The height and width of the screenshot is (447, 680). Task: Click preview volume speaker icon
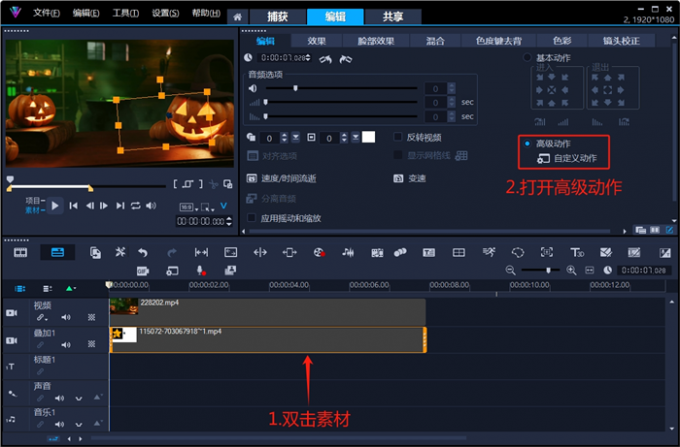[151, 206]
